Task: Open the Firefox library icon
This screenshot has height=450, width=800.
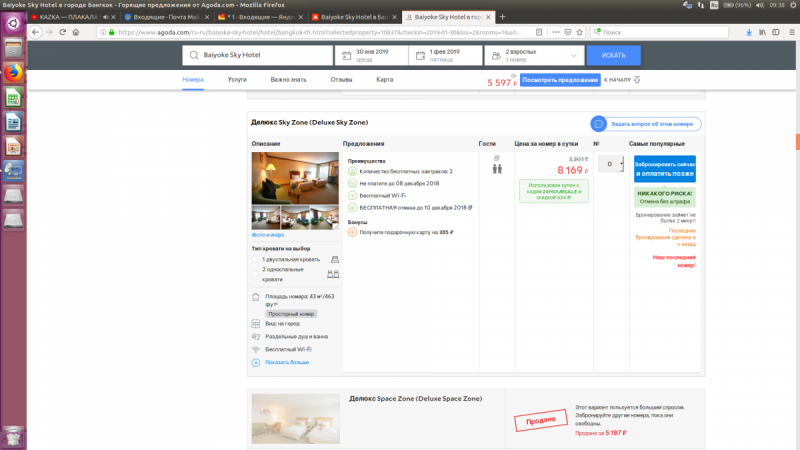Action: click(x=762, y=32)
